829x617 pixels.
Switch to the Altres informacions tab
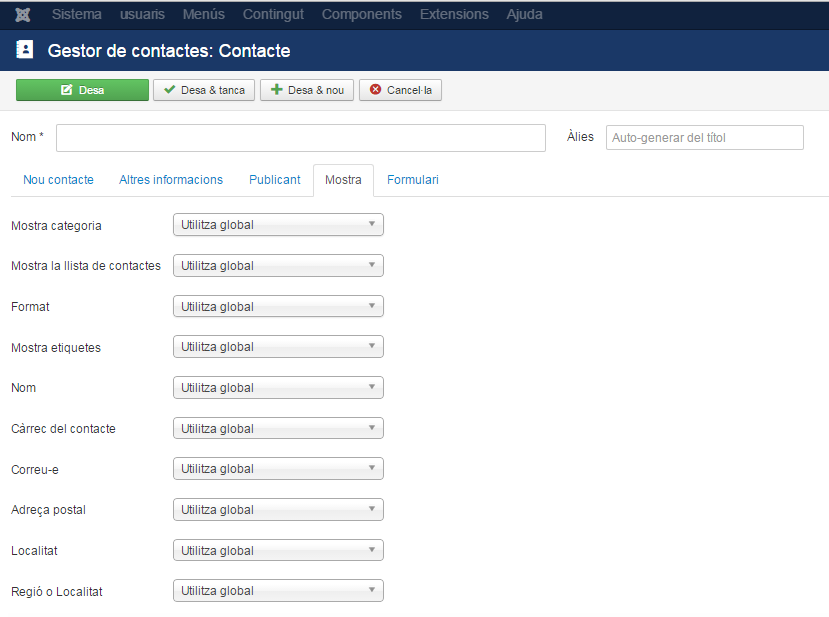click(171, 180)
